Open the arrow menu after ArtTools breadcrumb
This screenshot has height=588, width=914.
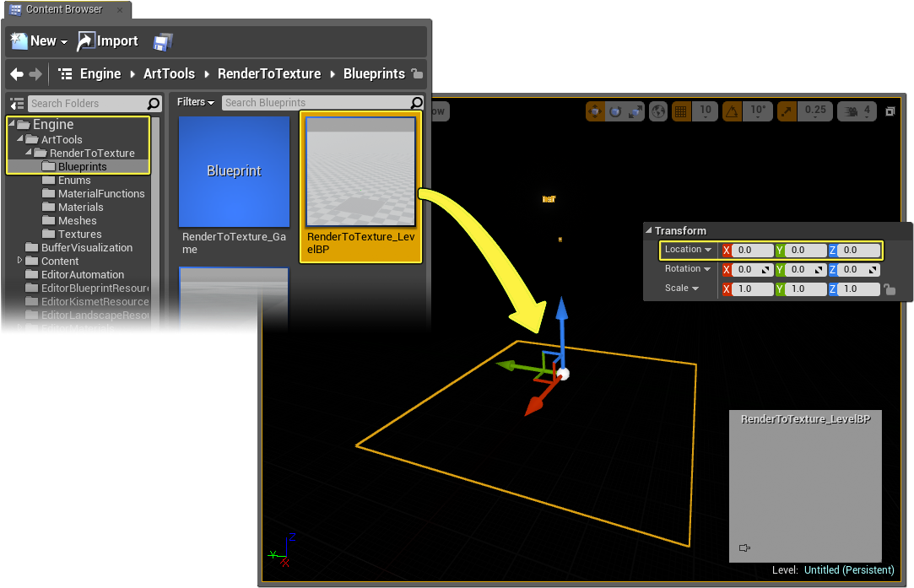[207, 74]
